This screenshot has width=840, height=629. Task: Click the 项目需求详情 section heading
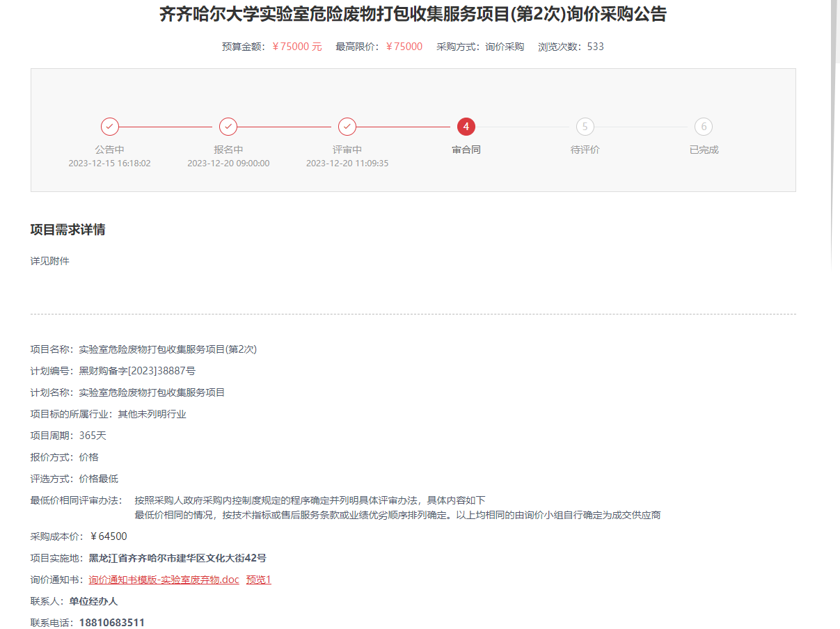(68, 230)
